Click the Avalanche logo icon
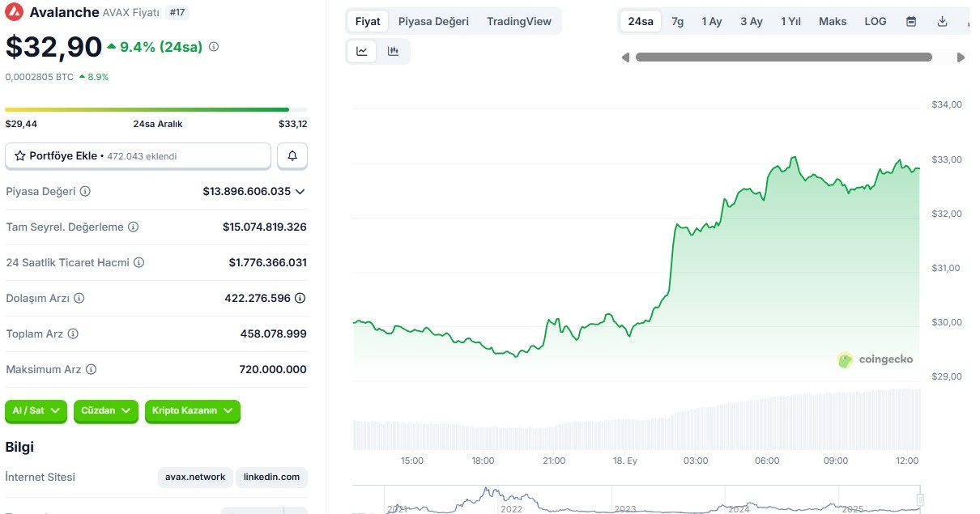Viewport: 980px width, 514px height. (14, 12)
